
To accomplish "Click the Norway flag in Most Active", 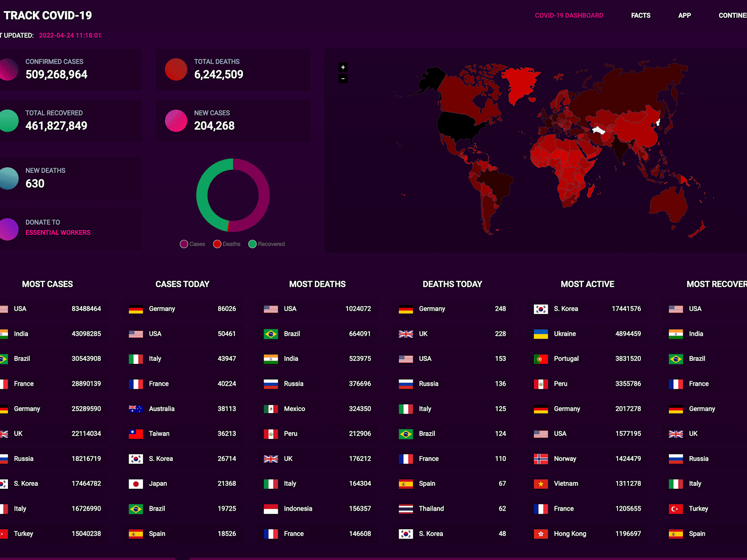I will (541, 459).
